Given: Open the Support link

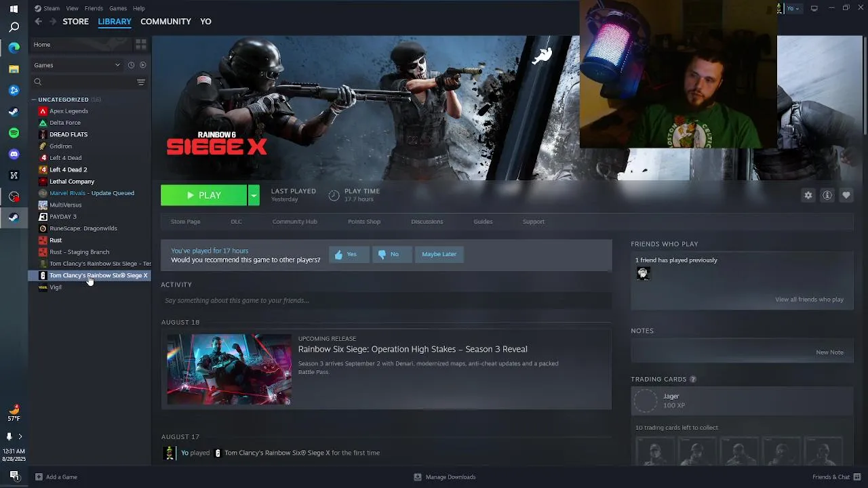Looking at the screenshot, I should pyautogui.click(x=533, y=222).
